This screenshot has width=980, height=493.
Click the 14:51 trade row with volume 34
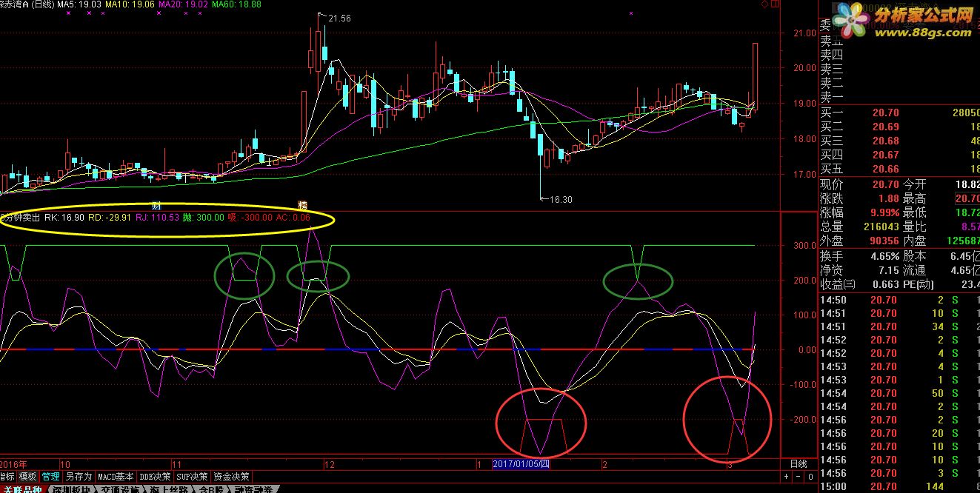click(x=899, y=326)
